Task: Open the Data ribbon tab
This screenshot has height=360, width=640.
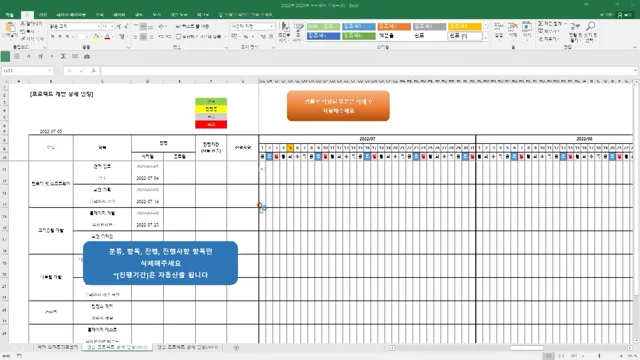Action: pyautogui.click(x=119, y=15)
